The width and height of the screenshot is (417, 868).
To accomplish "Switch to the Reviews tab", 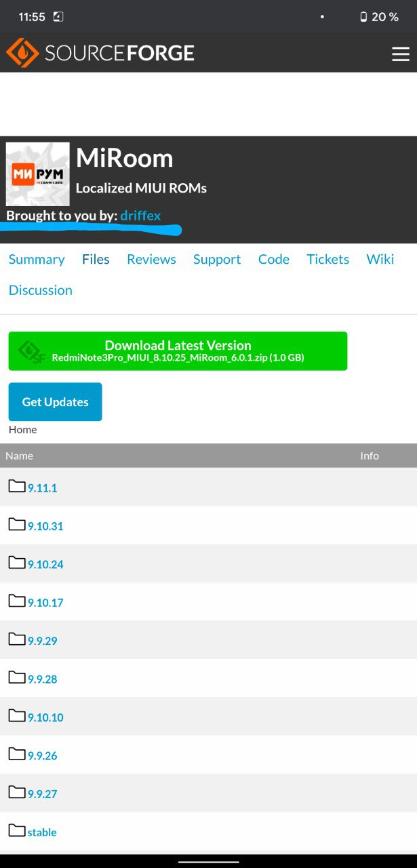I will click(x=151, y=259).
